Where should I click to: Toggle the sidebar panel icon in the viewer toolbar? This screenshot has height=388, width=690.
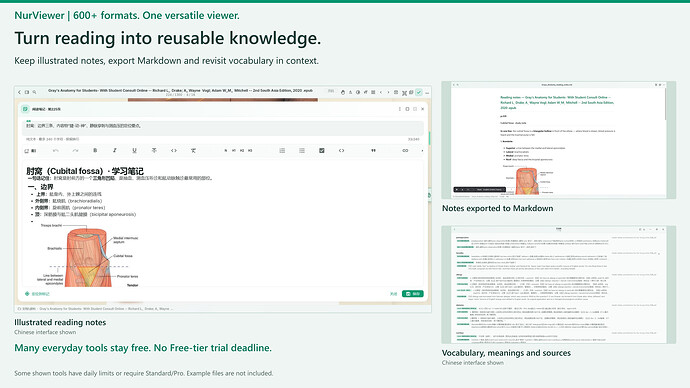27,92
